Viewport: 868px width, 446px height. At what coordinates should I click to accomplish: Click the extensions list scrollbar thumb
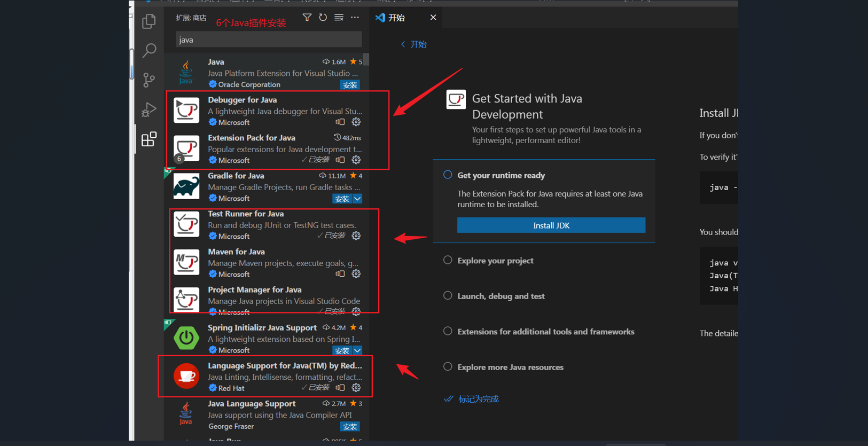point(366,59)
